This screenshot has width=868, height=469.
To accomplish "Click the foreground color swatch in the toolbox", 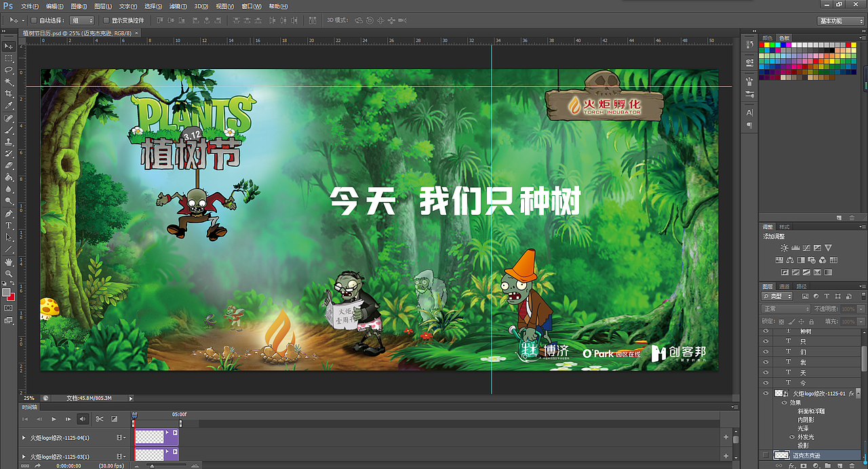I will pyautogui.click(x=6, y=293).
